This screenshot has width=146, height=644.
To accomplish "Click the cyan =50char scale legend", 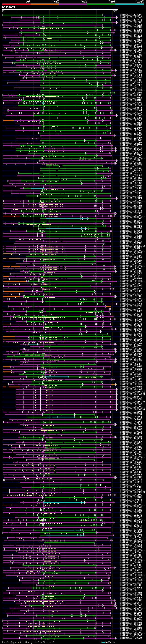I will click(109, 642).
